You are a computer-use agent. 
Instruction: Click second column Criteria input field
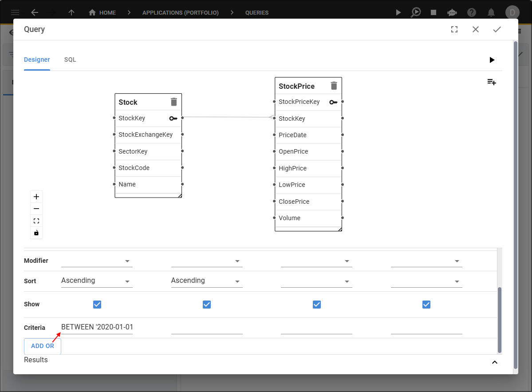tap(207, 327)
